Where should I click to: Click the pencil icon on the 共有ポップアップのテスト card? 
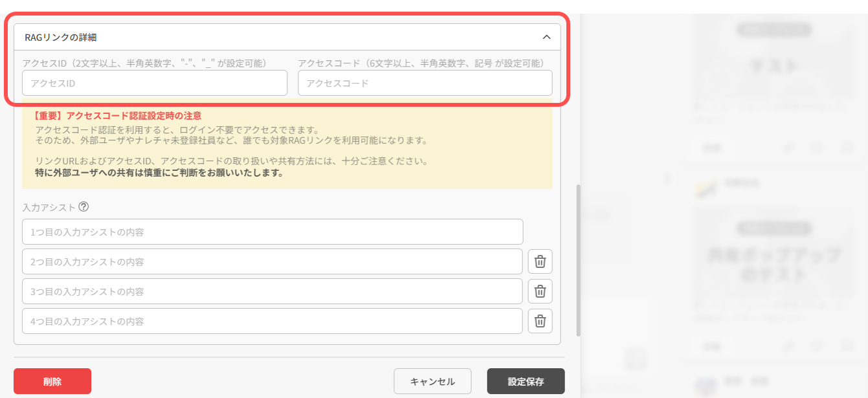788,346
